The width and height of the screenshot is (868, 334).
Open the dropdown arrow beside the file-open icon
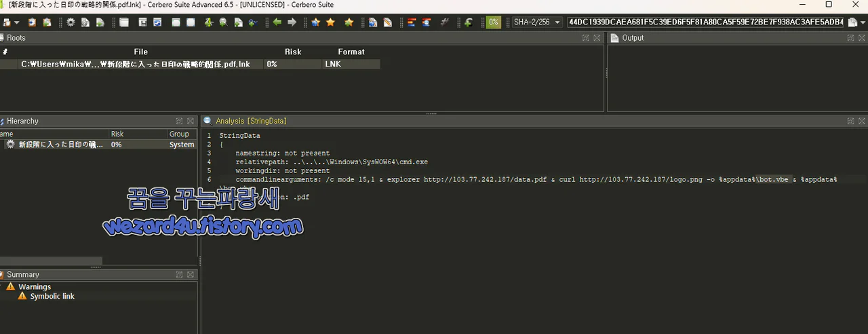(x=16, y=22)
